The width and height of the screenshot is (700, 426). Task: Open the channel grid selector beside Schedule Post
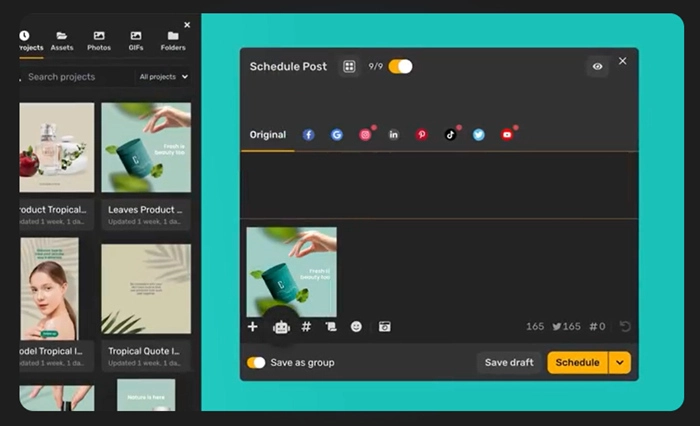coord(349,67)
